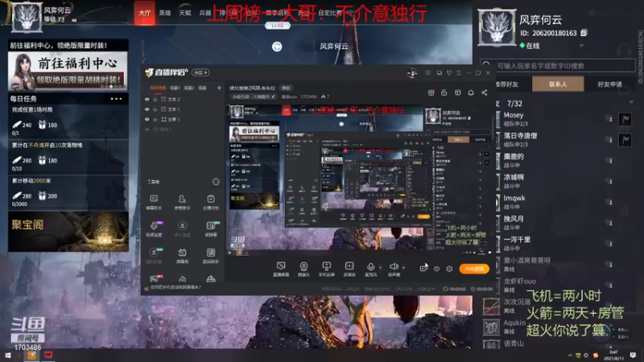The height and width of the screenshot is (362, 644).
Task: Expand the mode toggle pill beside app logo
Action: [200, 72]
